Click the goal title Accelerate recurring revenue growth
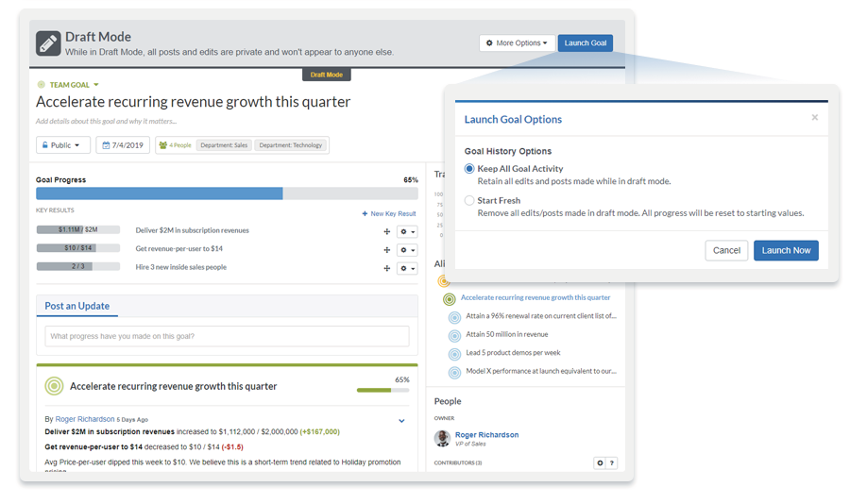Viewport: 850px width, 504px height. tap(193, 102)
